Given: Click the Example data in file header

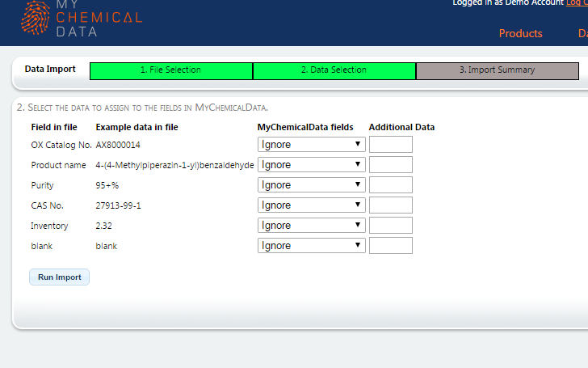Looking at the screenshot, I should (136, 127).
